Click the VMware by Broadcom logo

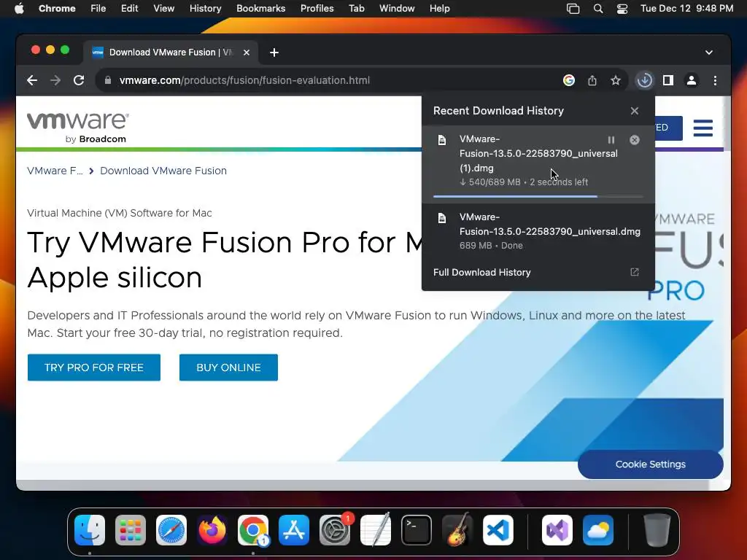click(x=77, y=128)
